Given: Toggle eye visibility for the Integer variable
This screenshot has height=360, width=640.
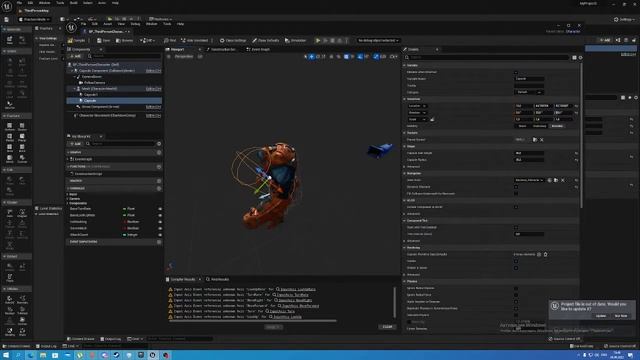Looking at the screenshot, I should click(160, 235).
